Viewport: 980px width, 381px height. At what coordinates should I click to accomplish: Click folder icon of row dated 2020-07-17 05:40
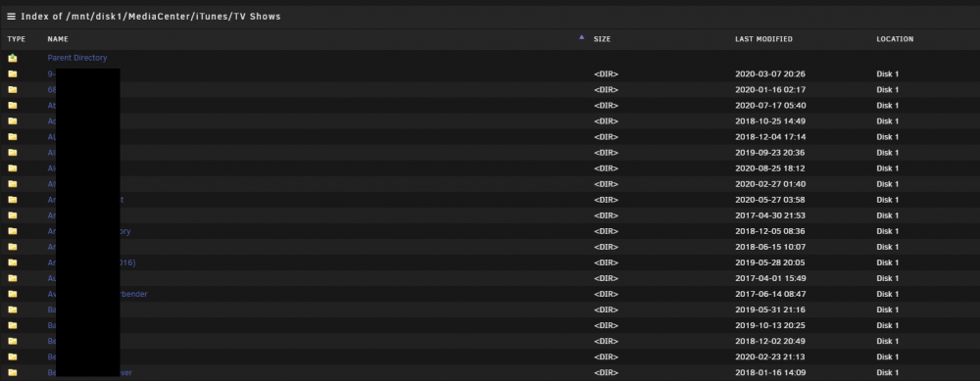coord(13,106)
